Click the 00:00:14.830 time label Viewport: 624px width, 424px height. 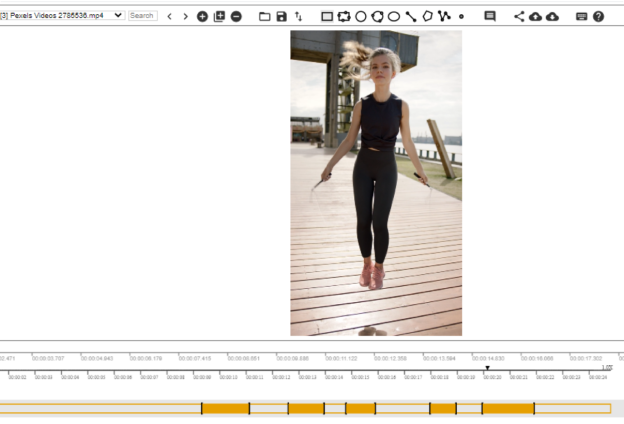coord(488,358)
